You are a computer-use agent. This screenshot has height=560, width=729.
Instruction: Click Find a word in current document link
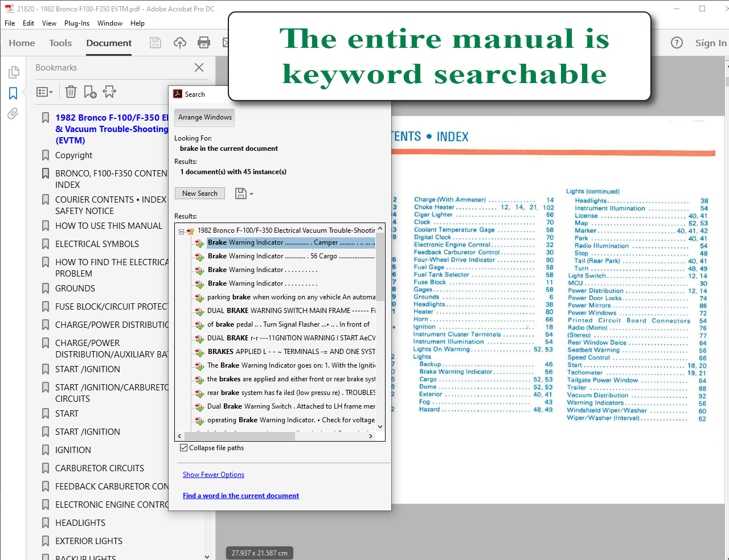coord(241,496)
